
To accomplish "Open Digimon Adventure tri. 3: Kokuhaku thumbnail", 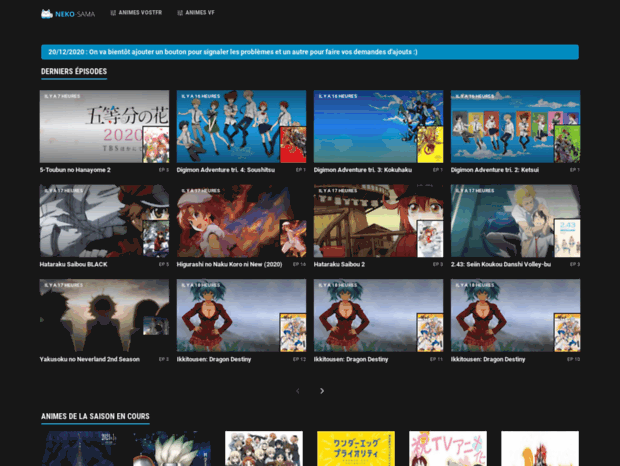I will click(x=378, y=127).
